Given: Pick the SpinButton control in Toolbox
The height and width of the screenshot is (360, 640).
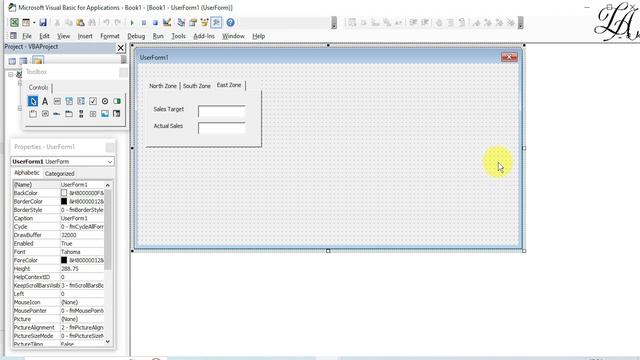Looking at the screenshot, I should tap(93, 114).
